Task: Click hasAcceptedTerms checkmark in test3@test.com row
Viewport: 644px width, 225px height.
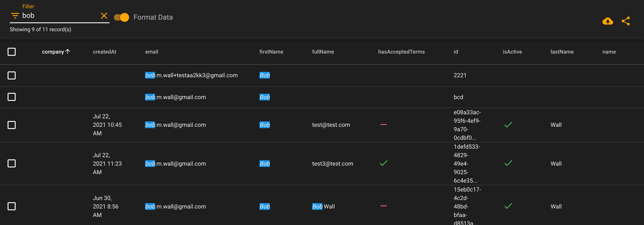Action: (383, 163)
